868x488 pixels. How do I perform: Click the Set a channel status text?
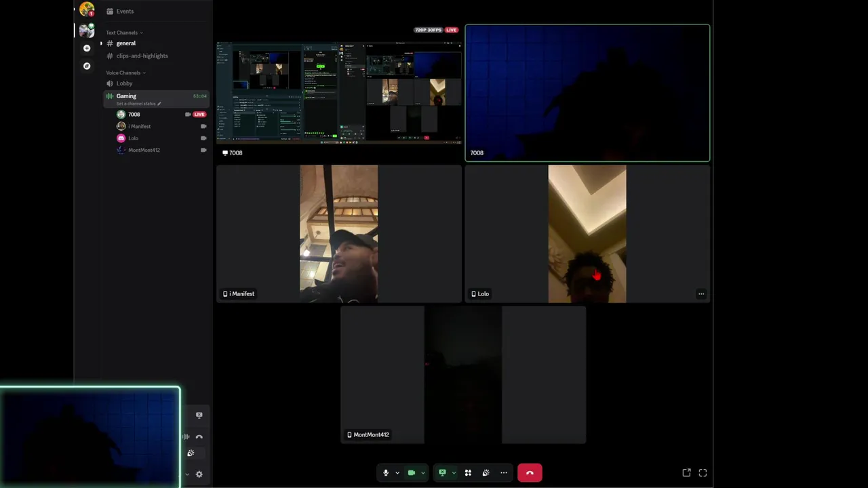[x=136, y=104]
